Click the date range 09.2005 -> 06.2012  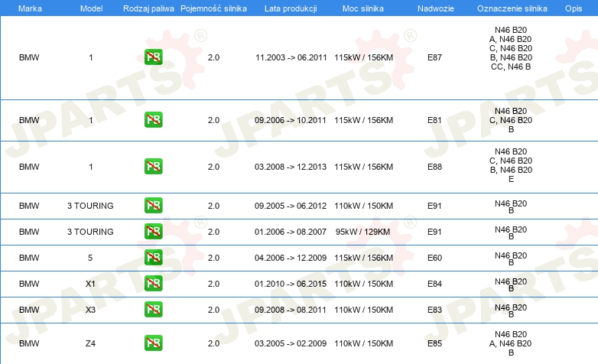291,206
